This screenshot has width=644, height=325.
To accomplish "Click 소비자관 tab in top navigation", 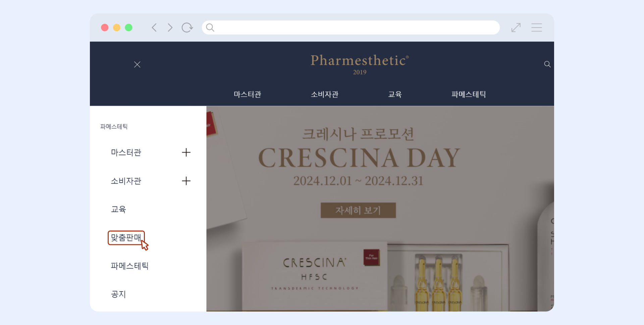I will [325, 94].
